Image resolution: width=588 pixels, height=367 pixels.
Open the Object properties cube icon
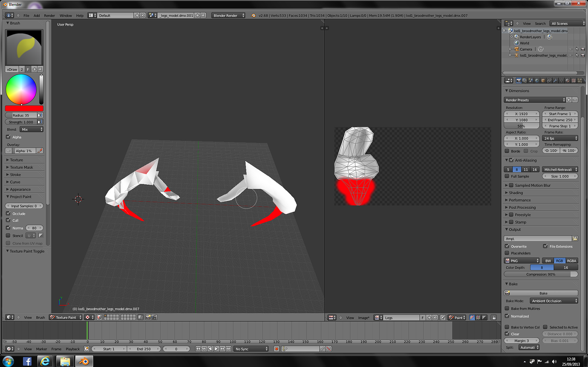pos(543,80)
